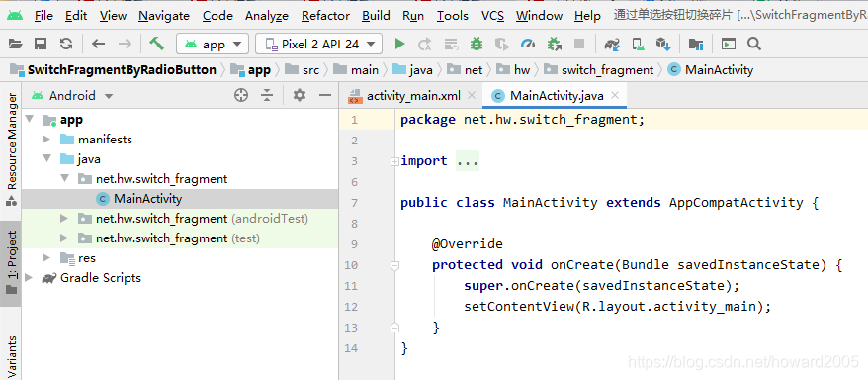This screenshot has width=868, height=380.
Task: Open Project panel gear settings
Action: point(300,95)
